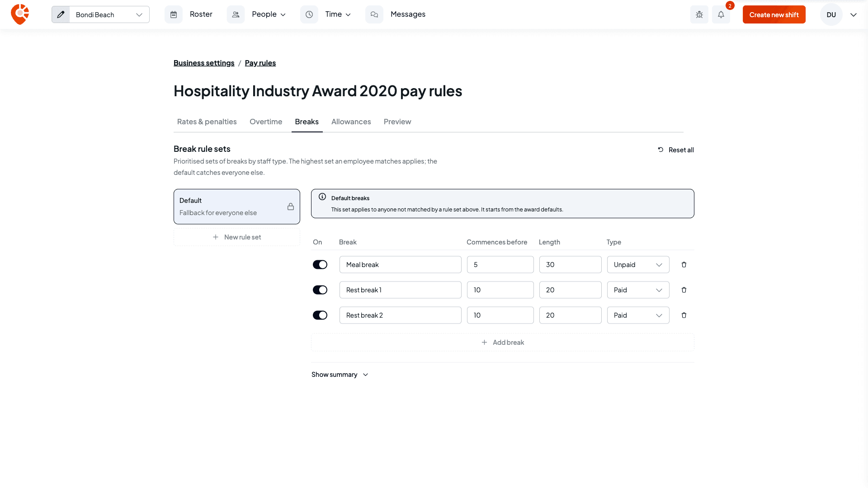Click the Time clock icon
Screen dimensions: 868x488
click(309, 14)
